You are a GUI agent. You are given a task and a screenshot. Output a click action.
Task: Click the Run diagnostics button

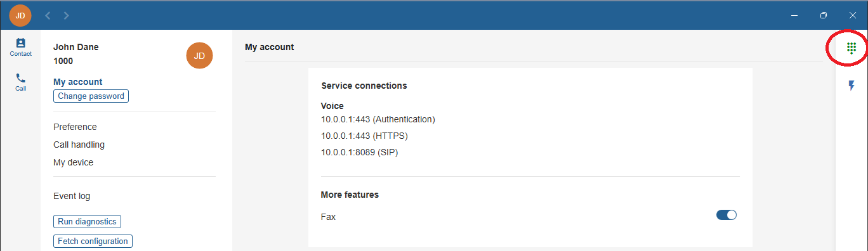pyautogui.click(x=87, y=222)
